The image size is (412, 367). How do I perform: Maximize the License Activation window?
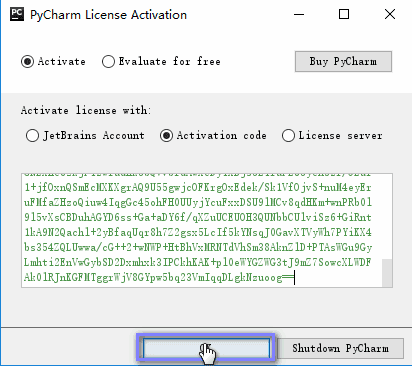tap(344, 14)
